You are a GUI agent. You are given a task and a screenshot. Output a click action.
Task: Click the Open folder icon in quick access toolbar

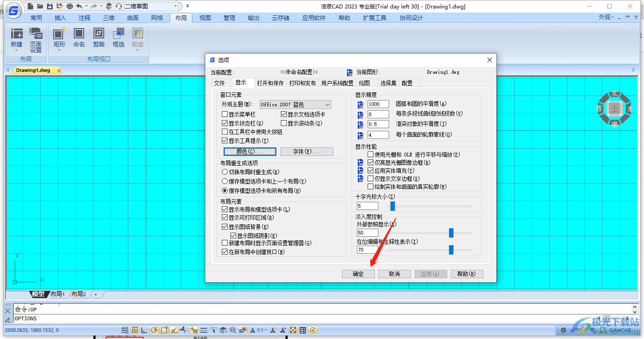pos(40,6)
